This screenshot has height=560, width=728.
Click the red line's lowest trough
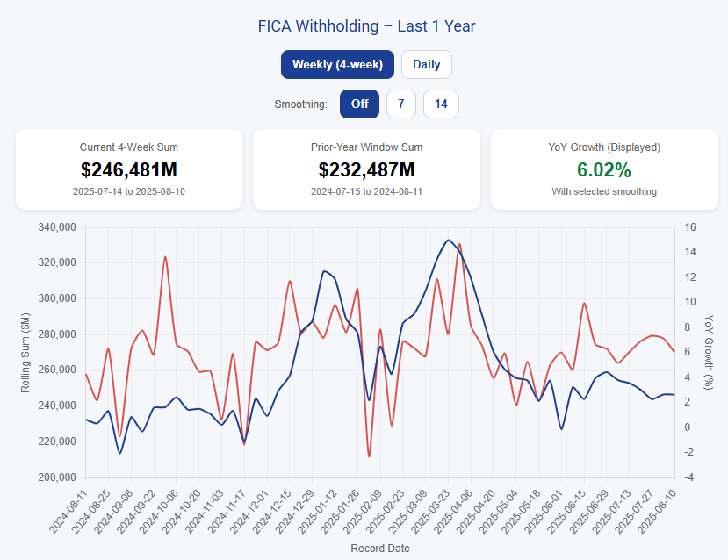click(369, 456)
